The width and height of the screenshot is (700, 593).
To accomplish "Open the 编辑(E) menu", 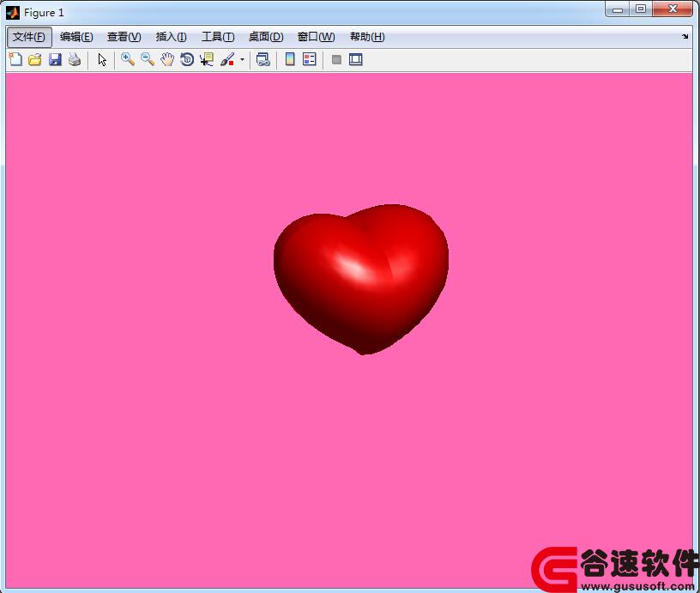I will click(76, 37).
